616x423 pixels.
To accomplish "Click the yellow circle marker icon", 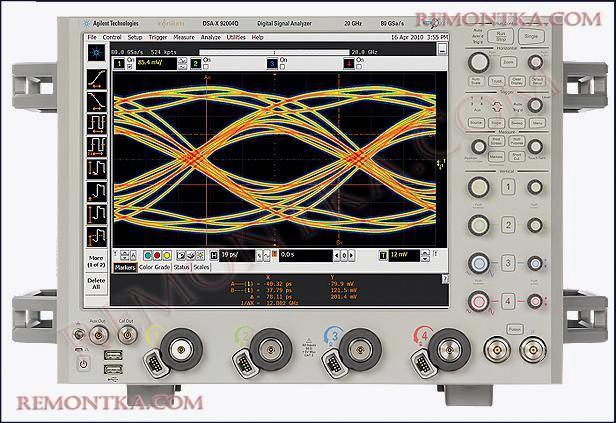I will pos(167,256).
